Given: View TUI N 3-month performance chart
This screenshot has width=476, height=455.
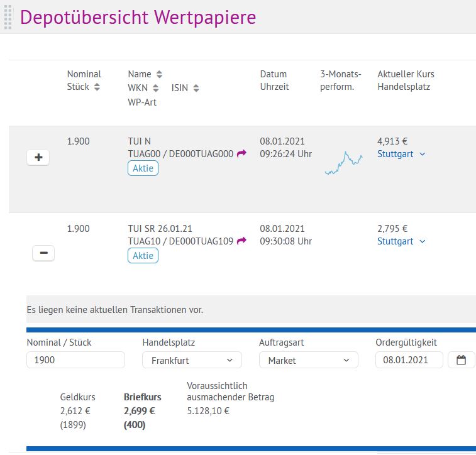Looking at the screenshot, I should tap(343, 163).
